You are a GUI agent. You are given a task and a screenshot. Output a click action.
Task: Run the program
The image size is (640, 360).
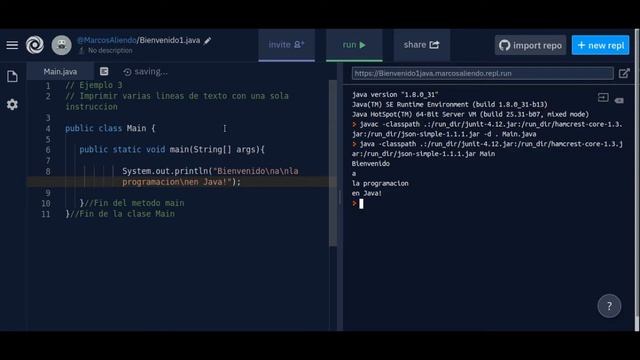pos(354,45)
